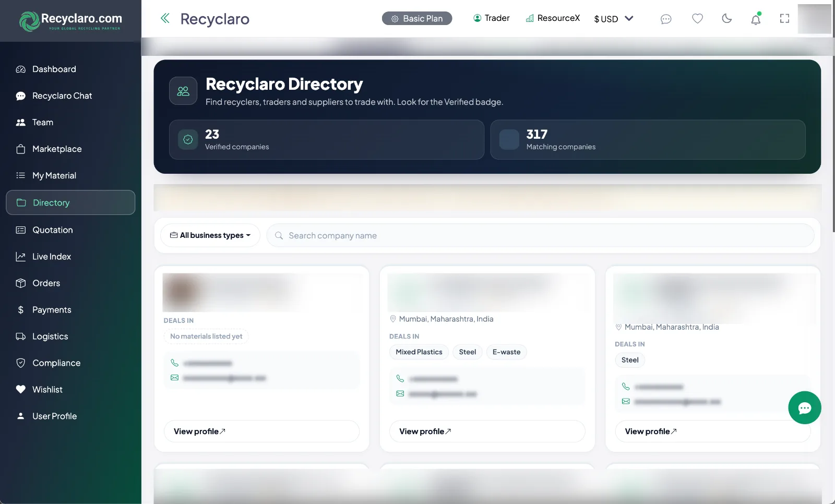
Task: Click first company's blurred logo thumbnail
Action: [181, 291]
